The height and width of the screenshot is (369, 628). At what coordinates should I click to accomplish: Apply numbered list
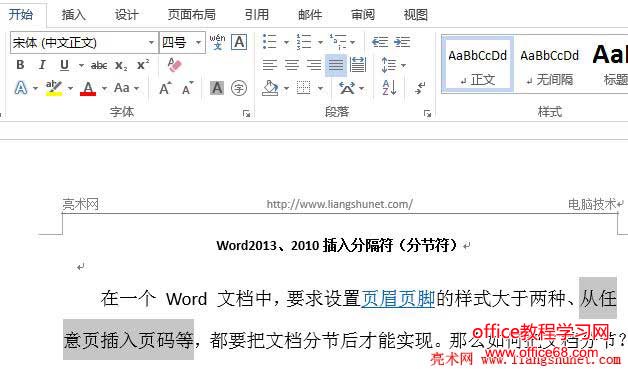pyautogui.click(x=304, y=42)
